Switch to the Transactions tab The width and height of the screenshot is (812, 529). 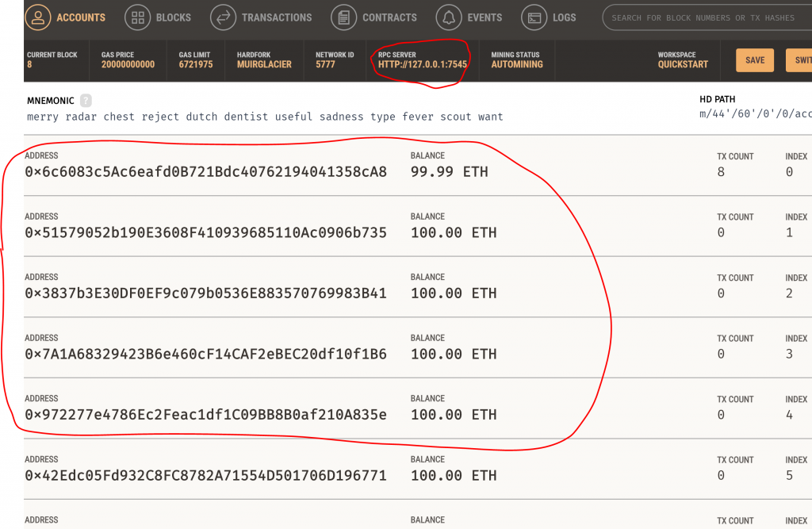[276, 17]
